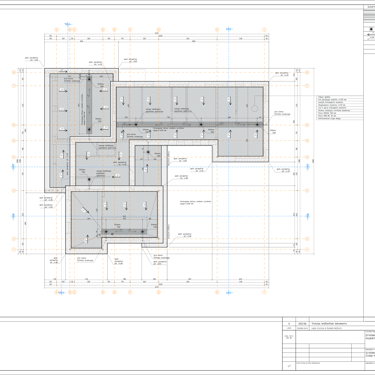375x375 pixels.
Task: Select the arrow symbol in the legend
Action: click(x=371, y=34)
